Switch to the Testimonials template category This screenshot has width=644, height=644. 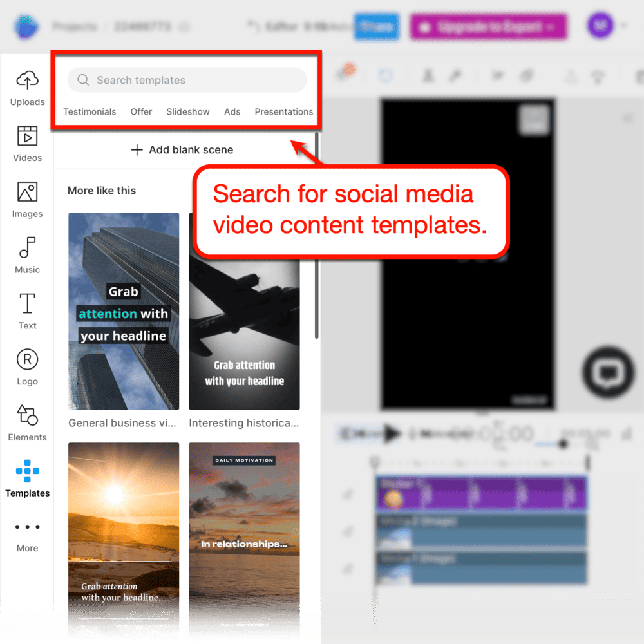pyautogui.click(x=90, y=111)
